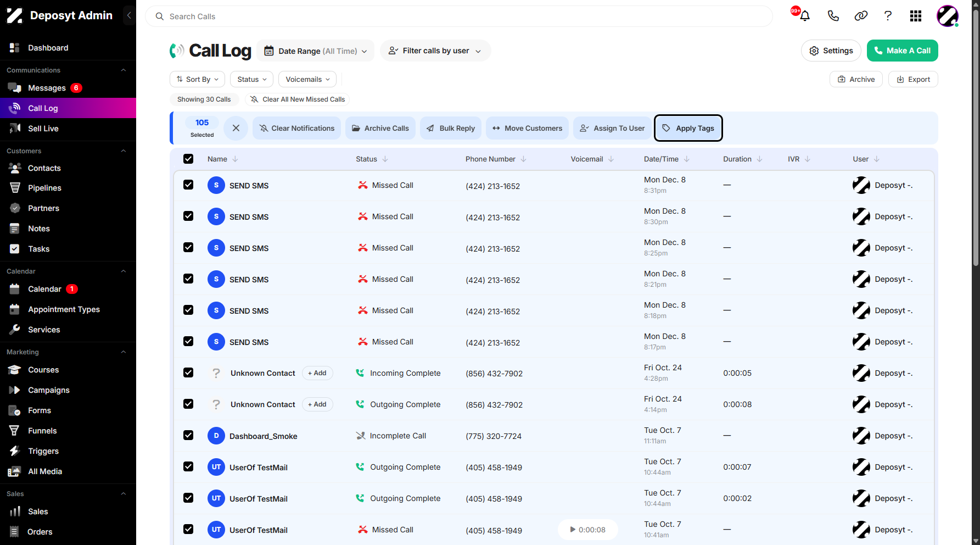The width and height of the screenshot is (980, 545).
Task: Open the apps grid icon
Action: 916,16
